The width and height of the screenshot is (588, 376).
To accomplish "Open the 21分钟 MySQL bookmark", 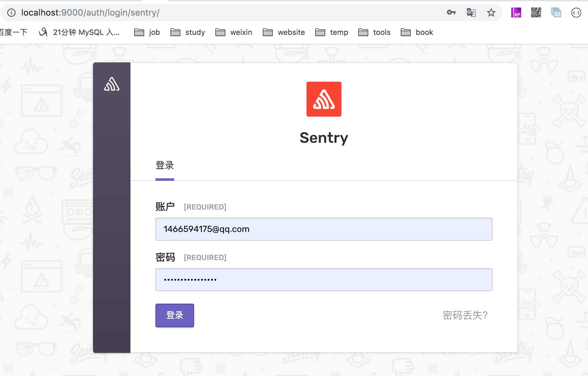I will 79,32.
